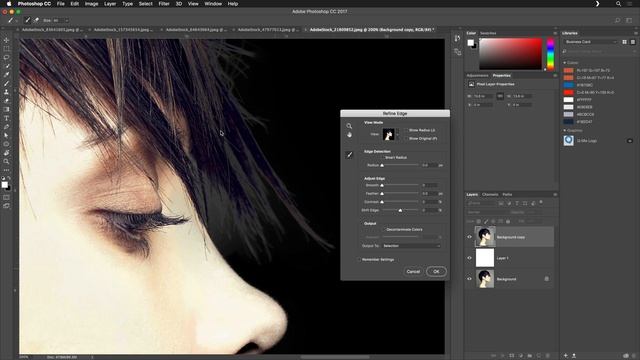Image resolution: width=640 pixels, height=360 pixels.
Task: Click the lock icon on Background layer
Action: coord(547,279)
